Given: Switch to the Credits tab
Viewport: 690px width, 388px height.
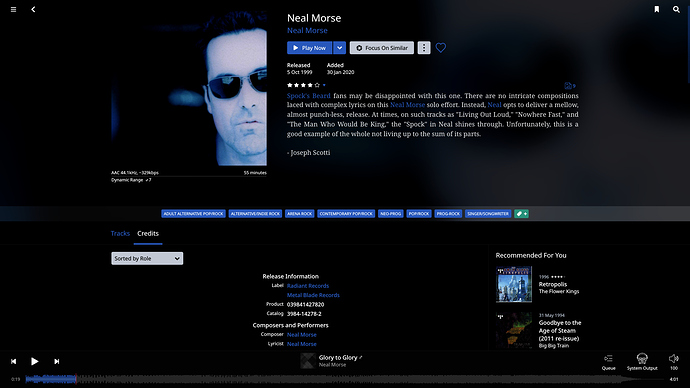Looking at the screenshot, I should [148, 234].
